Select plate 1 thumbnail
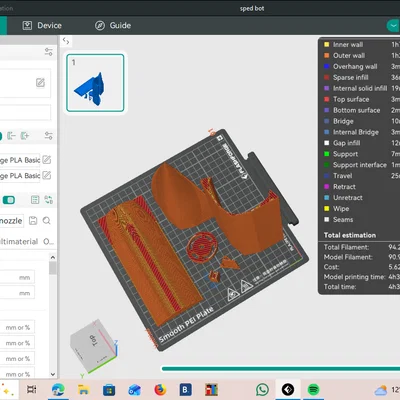 95,83
